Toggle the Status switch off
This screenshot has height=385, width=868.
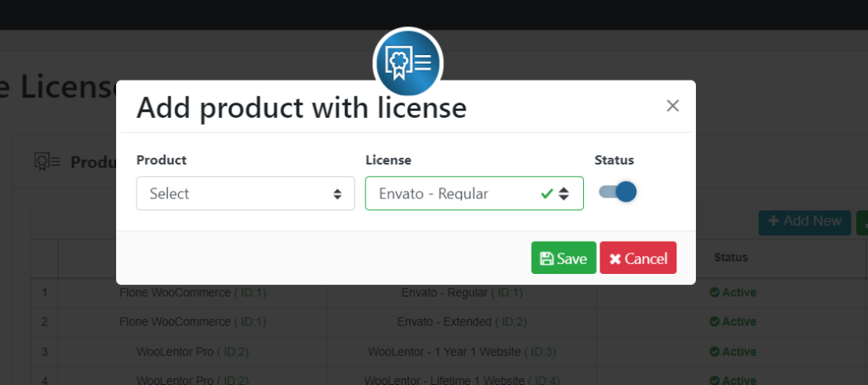pyautogui.click(x=618, y=192)
